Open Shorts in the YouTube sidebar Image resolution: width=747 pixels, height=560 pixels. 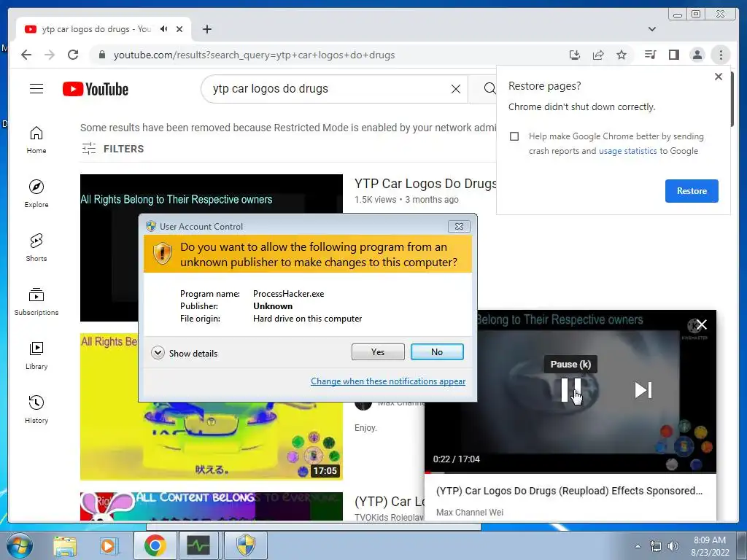[36, 248]
